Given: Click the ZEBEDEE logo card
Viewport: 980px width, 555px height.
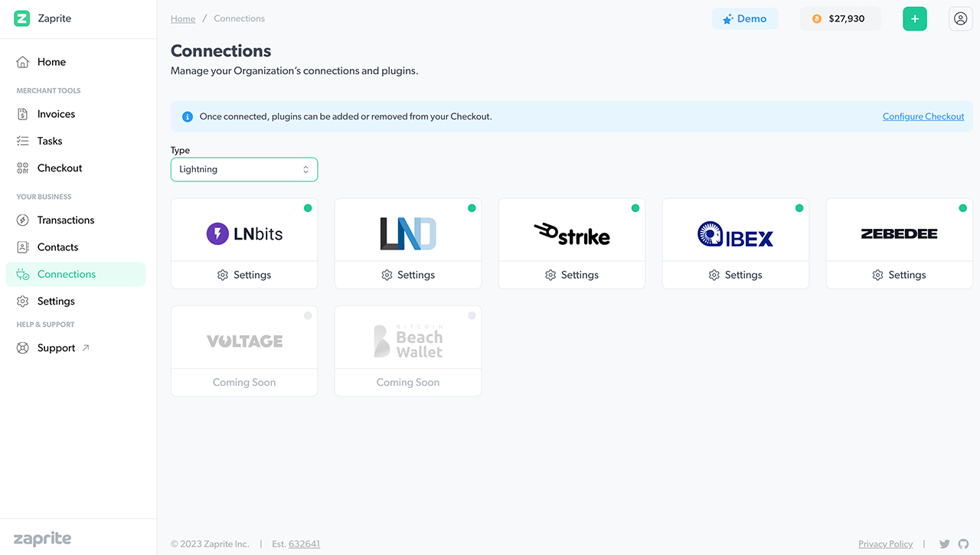Looking at the screenshot, I should tap(900, 233).
